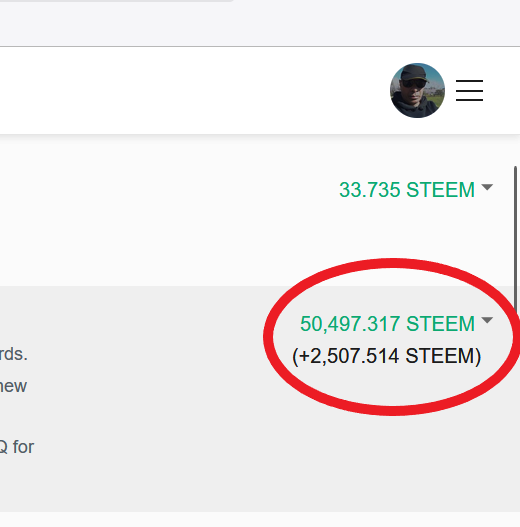Expand the arrow beside 50,497.317 STEEM
520x527 pixels.
(487, 320)
